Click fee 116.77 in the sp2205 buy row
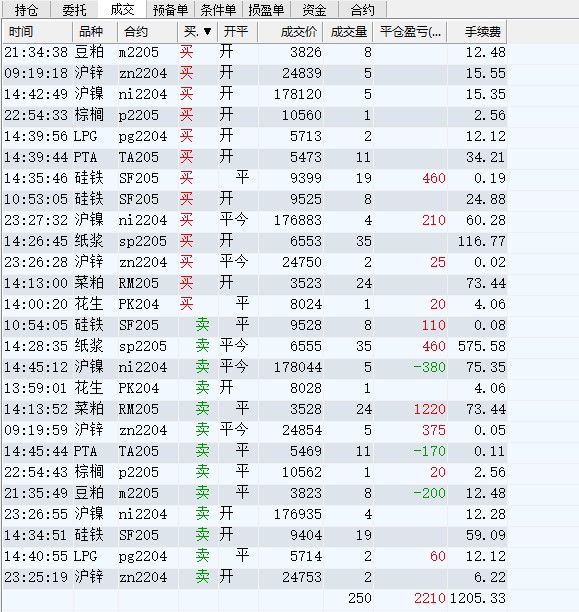Image resolution: width=579 pixels, height=612 pixels. (x=481, y=241)
